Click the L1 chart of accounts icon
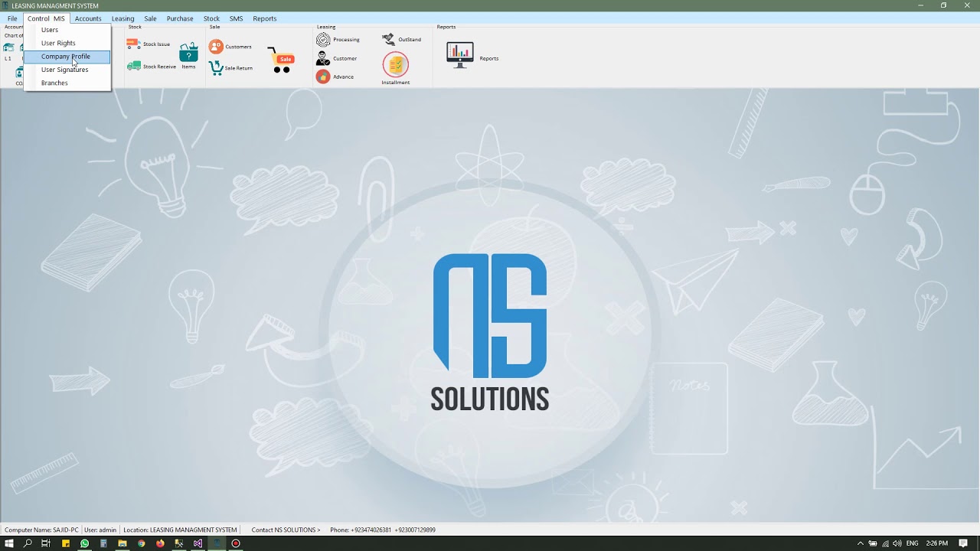This screenshot has width=980, height=551. (x=8, y=48)
